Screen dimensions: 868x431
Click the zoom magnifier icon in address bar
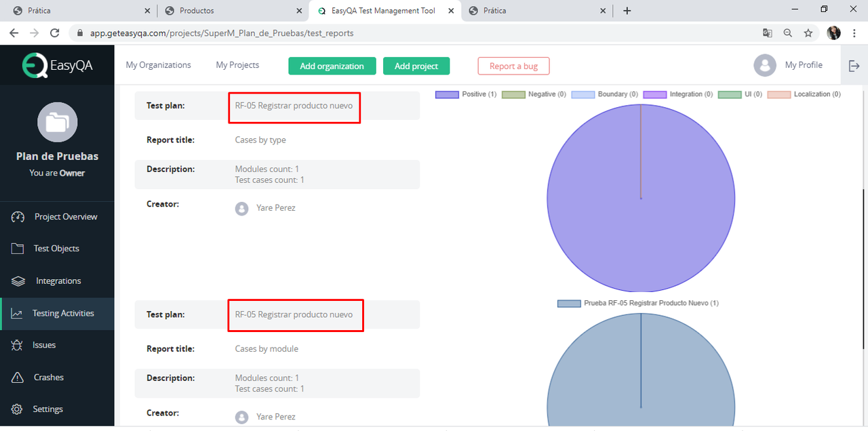pos(787,33)
